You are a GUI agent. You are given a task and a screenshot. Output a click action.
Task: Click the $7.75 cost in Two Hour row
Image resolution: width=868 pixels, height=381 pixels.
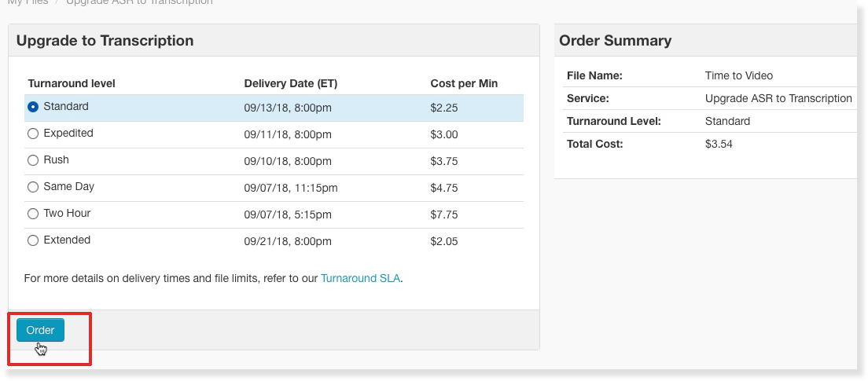click(x=444, y=214)
